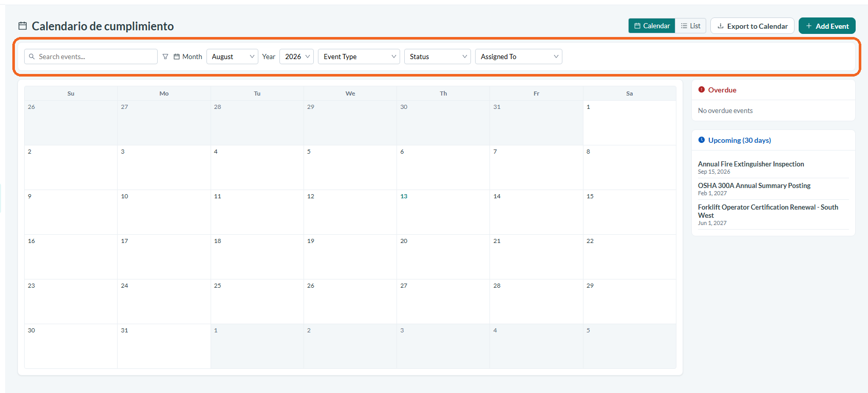Click the calendar icon next to Month label
Screen dimensions: 868x393
[177, 57]
